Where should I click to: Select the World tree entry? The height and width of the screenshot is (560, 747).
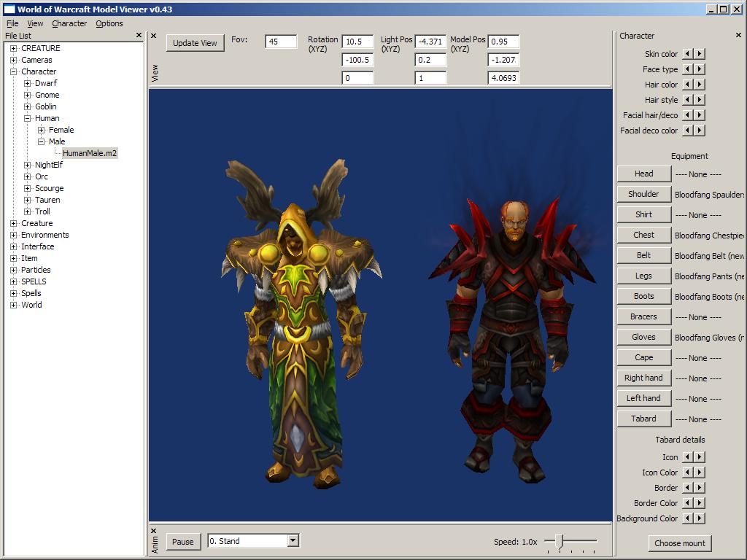click(x=31, y=305)
